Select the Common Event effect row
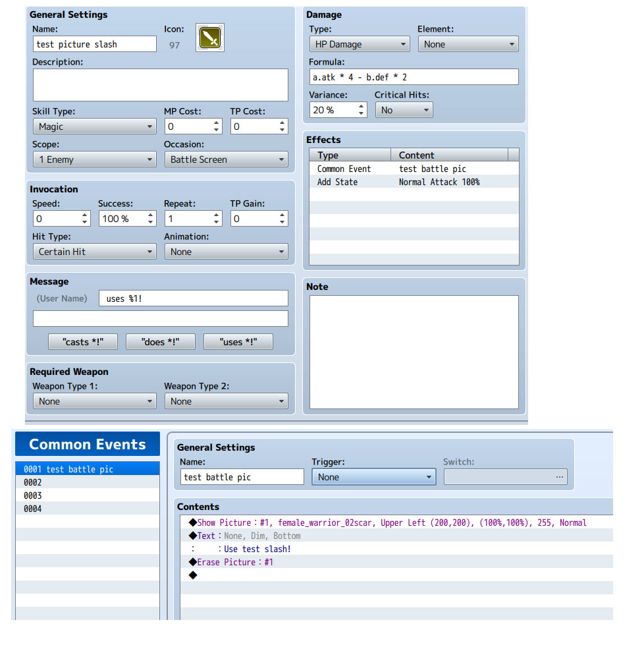Image resolution: width=644 pixels, height=645 pixels. tap(414, 169)
